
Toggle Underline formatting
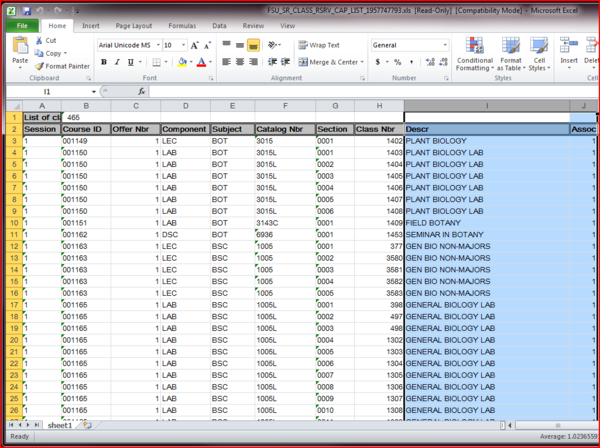[130, 62]
